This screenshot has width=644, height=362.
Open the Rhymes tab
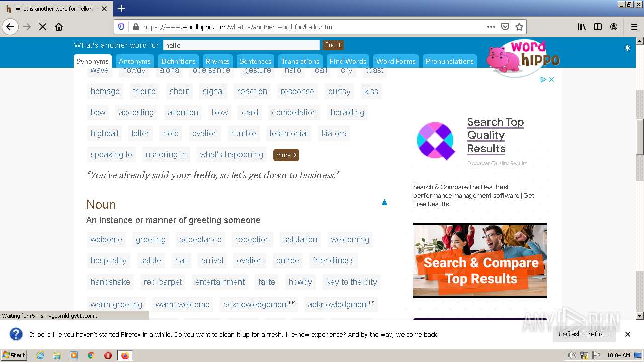(x=218, y=61)
